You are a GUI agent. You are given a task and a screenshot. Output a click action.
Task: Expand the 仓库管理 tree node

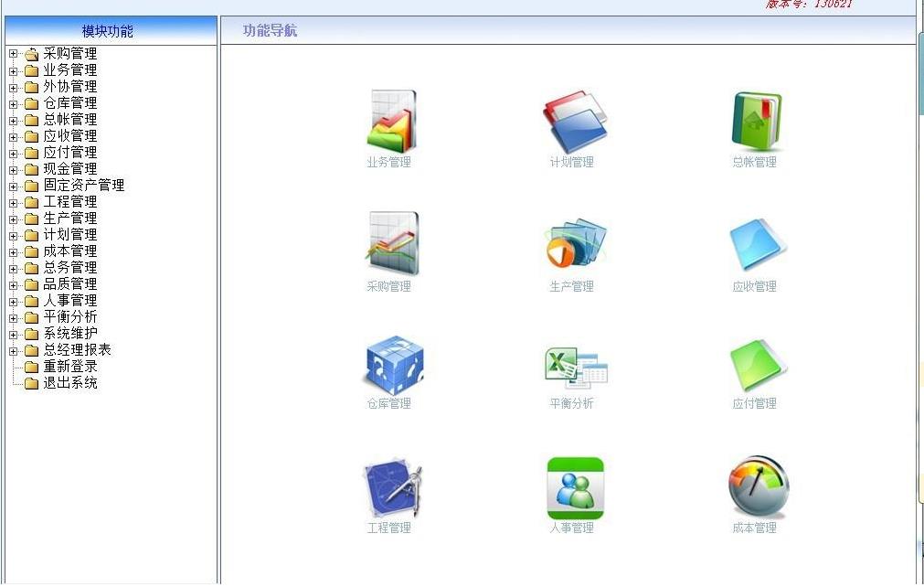click(x=13, y=103)
